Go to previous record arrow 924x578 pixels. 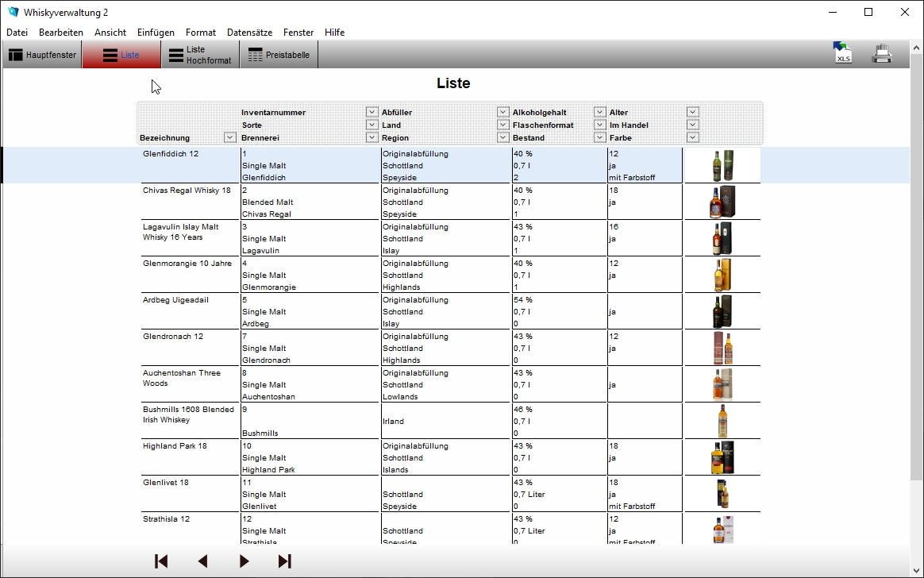[x=202, y=561]
